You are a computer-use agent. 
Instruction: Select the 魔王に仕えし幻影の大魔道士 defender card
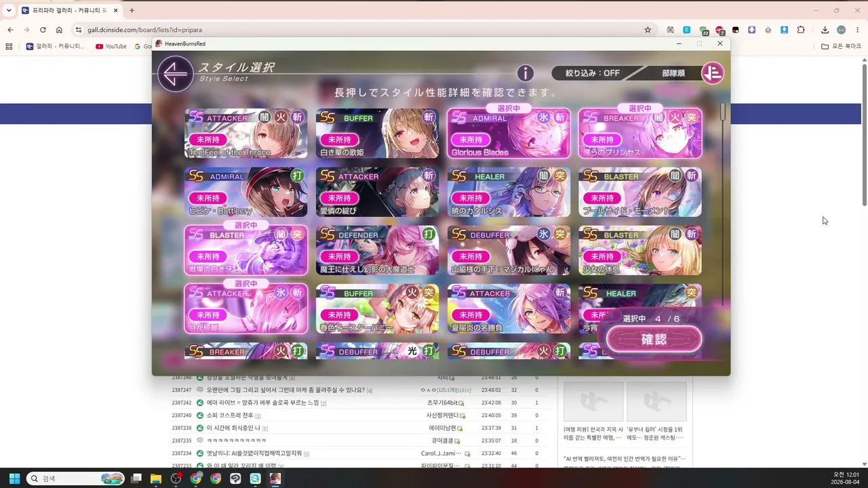pos(377,250)
